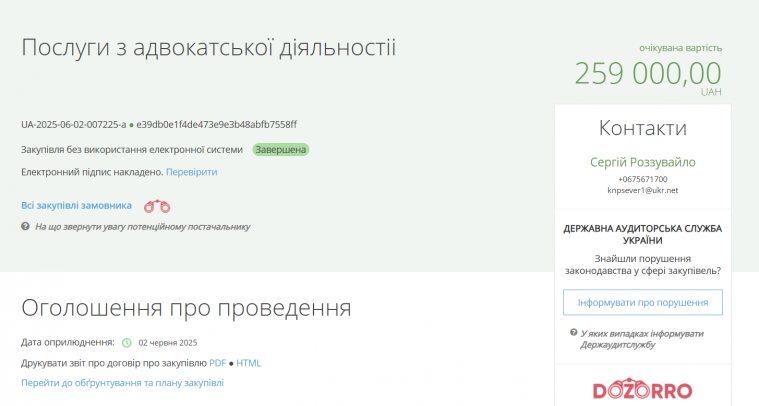This screenshot has width=759, height=406.
Task: Click the email knpsever1@ukr.net
Action: tap(643, 190)
